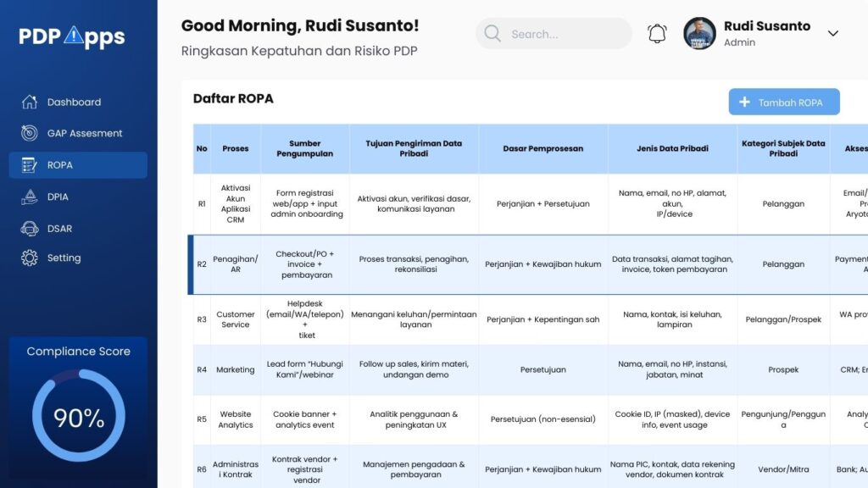Navigate to DSAR via its sidebar icon
The image size is (868, 488).
pos(28,228)
